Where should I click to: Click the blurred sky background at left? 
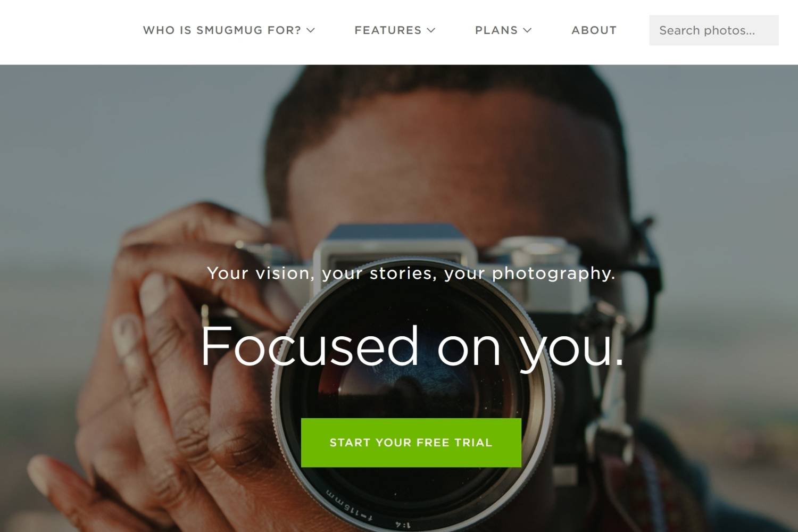pos(106,133)
